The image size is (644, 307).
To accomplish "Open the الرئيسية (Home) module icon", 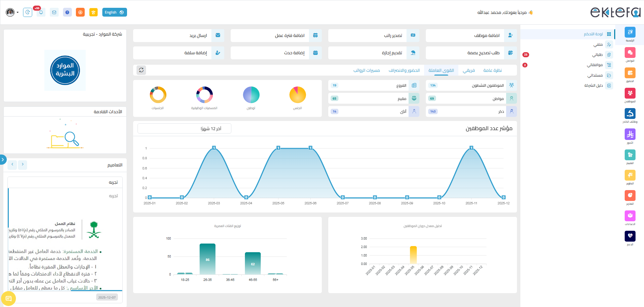I will click(630, 32).
